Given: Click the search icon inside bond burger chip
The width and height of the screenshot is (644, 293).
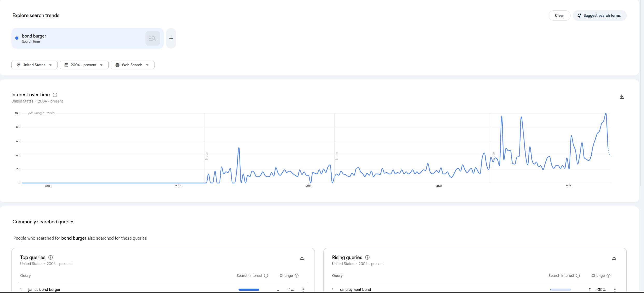Looking at the screenshot, I should pyautogui.click(x=152, y=38).
